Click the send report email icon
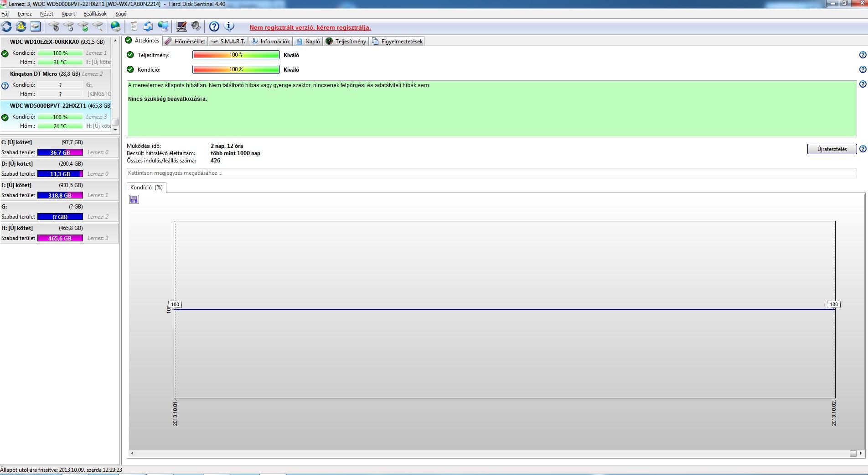The image size is (868, 475). [x=148, y=26]
